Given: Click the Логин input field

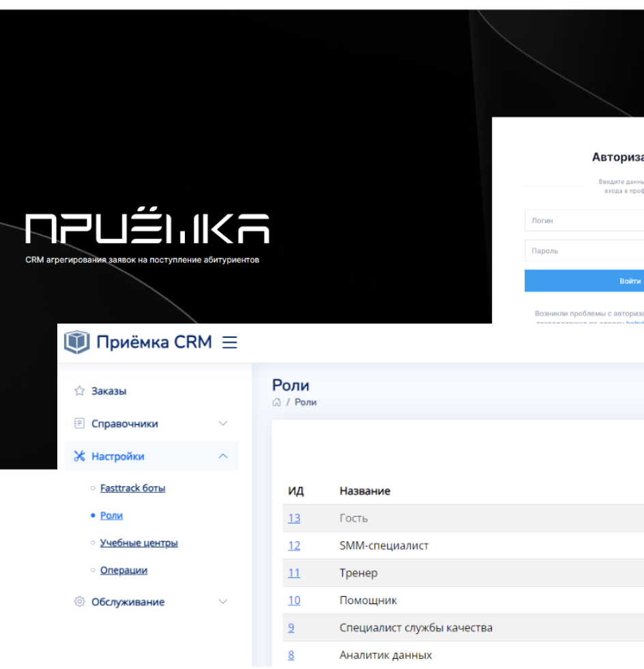Looking at the screenshot, I should [584, 220].
